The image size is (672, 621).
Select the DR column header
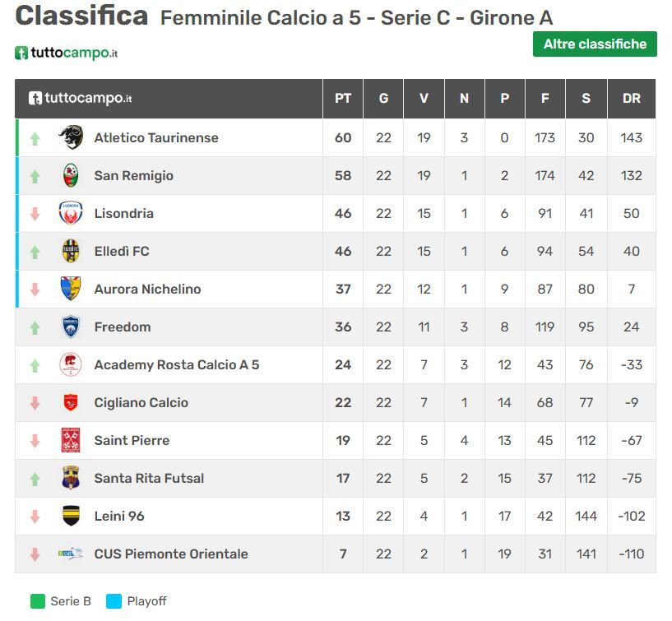tap(631, 99)
